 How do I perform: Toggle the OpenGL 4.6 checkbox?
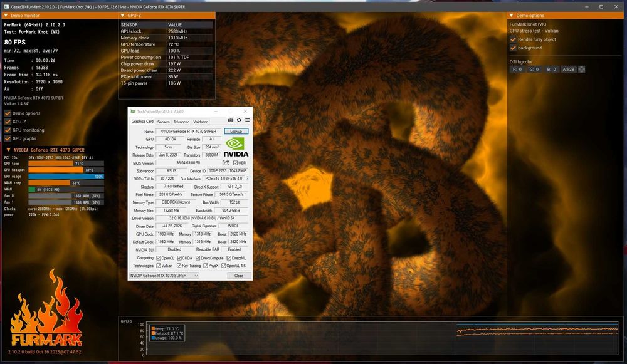click(224, 266)
